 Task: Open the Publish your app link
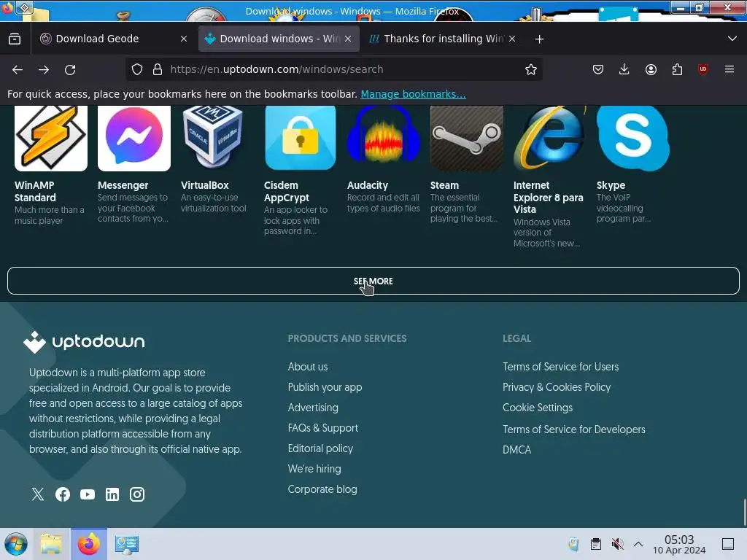[x=325, y=387]
